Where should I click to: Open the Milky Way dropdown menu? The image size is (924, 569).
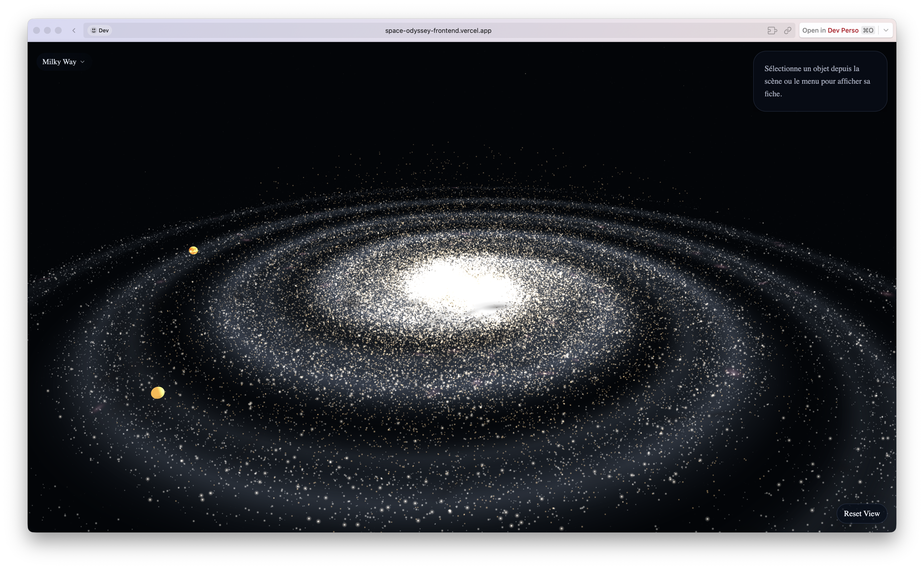click(63, 62)
